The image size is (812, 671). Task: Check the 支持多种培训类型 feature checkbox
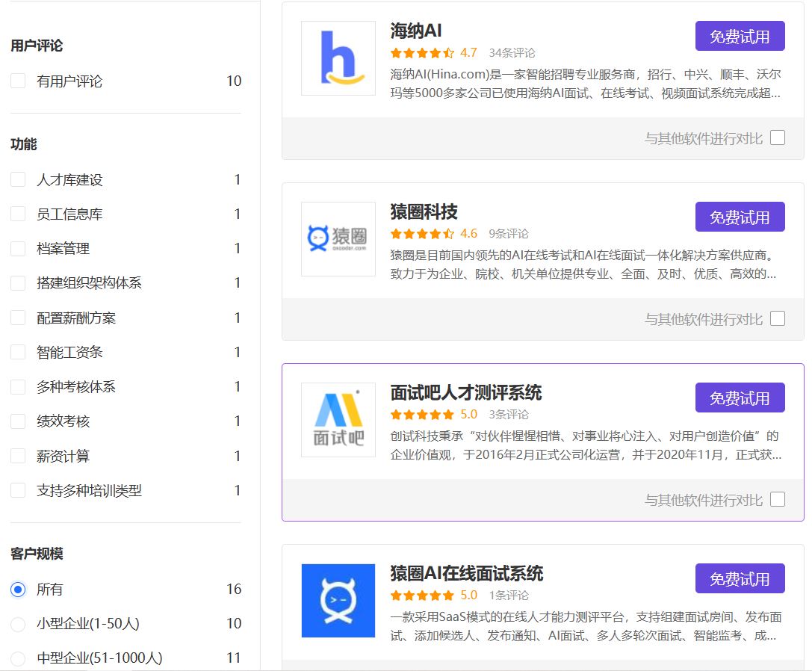(18, 490)
